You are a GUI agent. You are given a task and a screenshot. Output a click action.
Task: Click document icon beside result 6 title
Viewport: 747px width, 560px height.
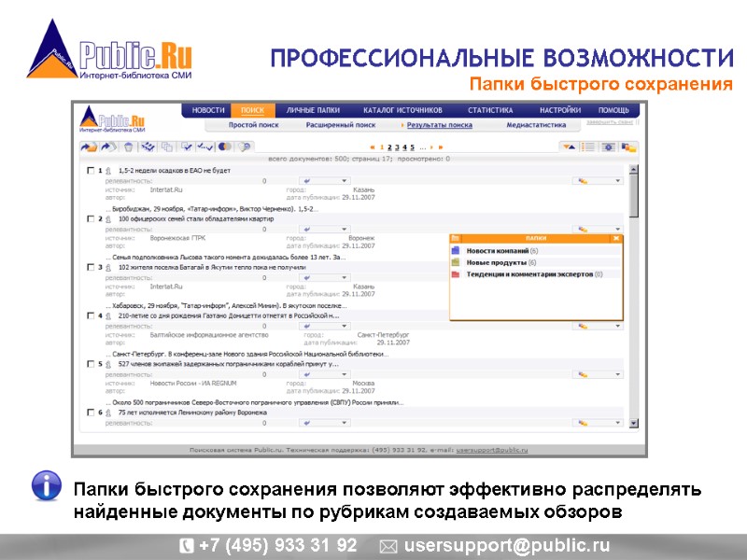pyautogui.click(x=108, y=413)
